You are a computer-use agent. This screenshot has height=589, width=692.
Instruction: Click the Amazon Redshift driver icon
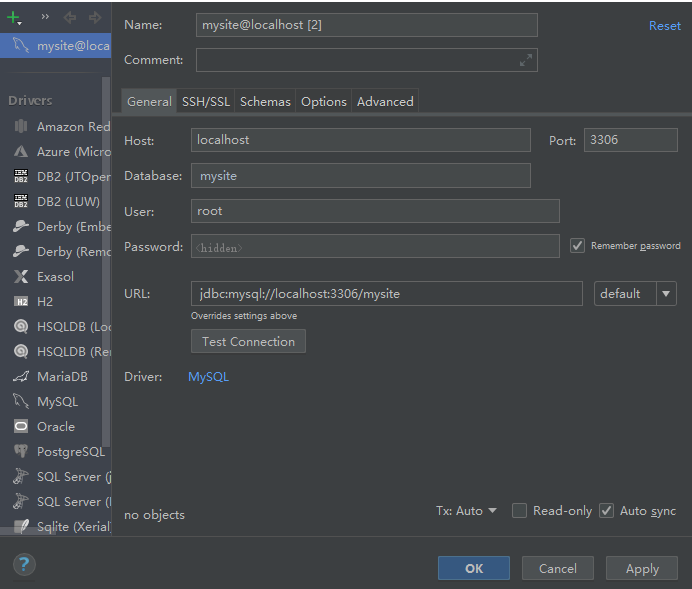click(21, 126)
